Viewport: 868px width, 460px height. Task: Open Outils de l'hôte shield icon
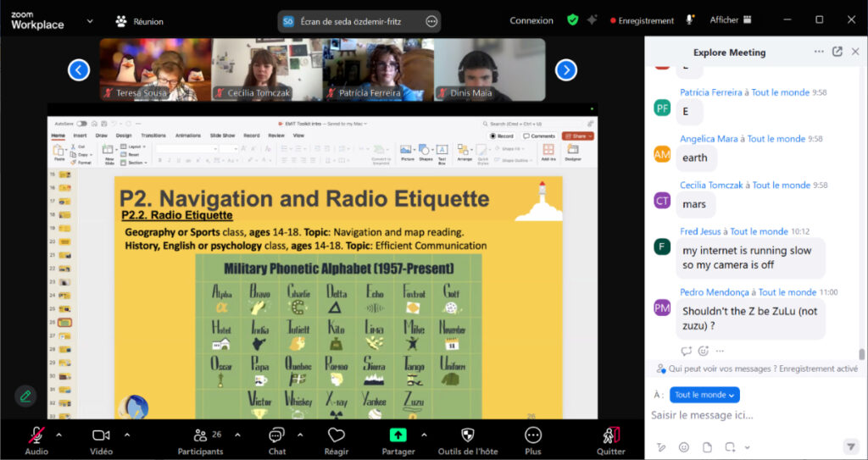tap(467, 435)
